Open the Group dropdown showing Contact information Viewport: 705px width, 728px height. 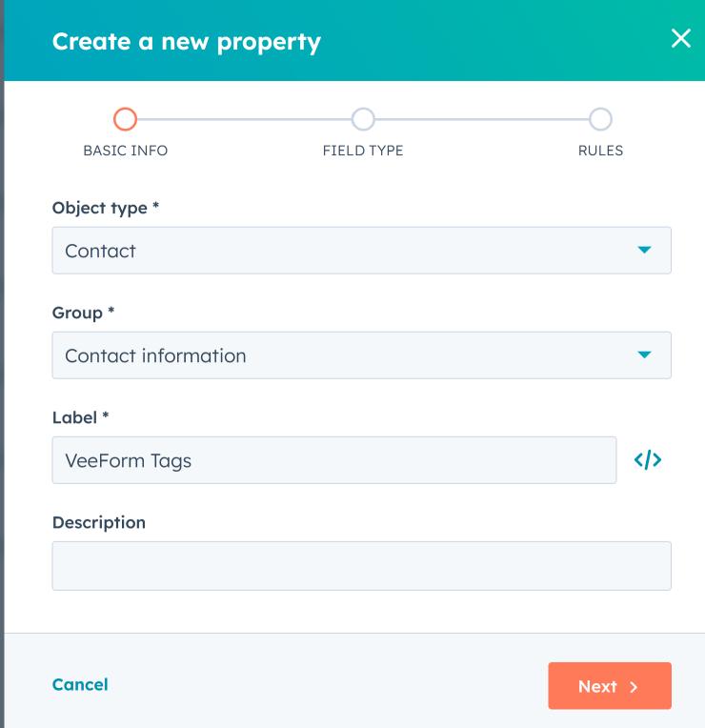(361, 355)
